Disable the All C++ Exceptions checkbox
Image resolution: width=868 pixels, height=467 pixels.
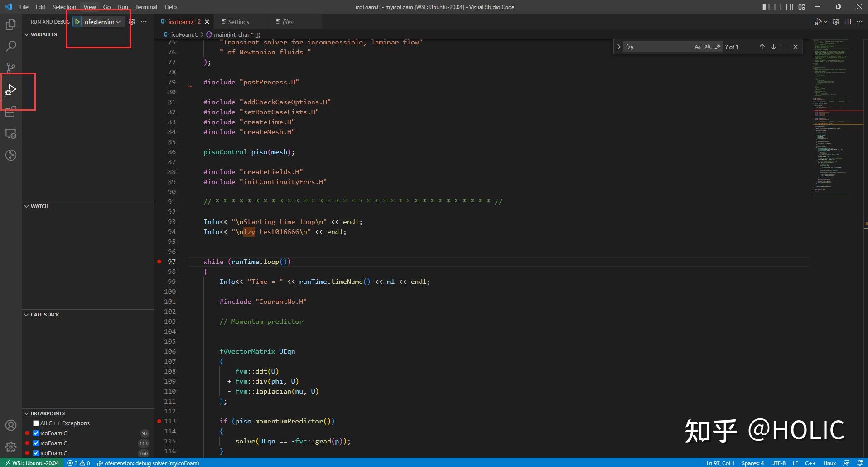(36, 423)
